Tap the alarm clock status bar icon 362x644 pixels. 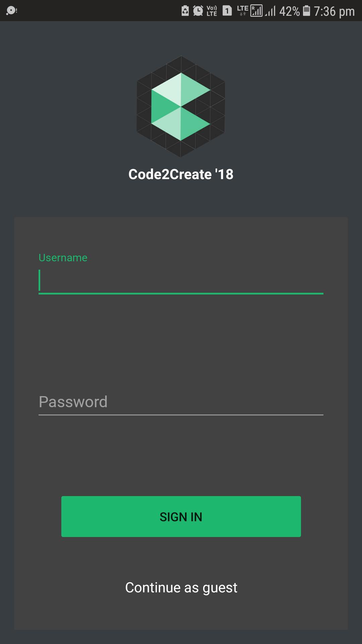[198, 10]
